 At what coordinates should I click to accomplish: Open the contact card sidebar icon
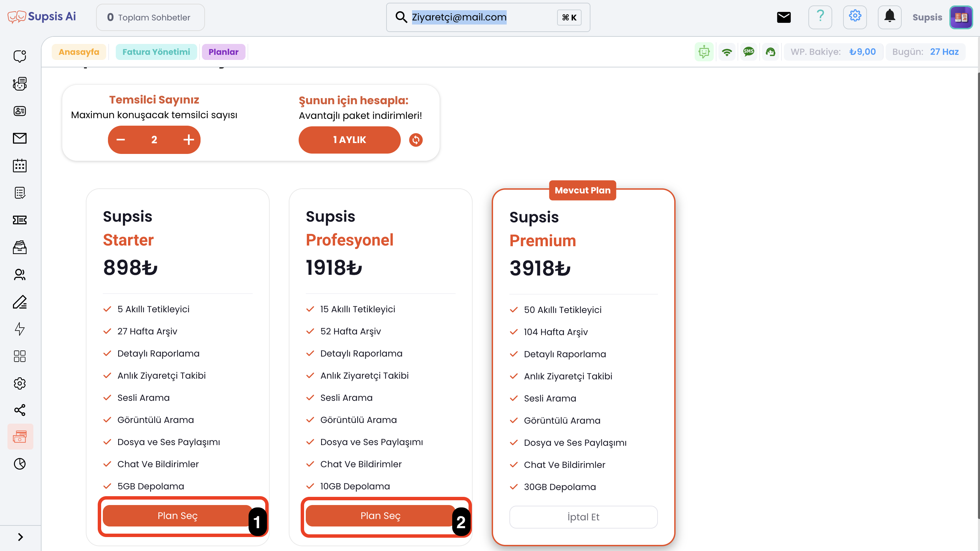point(20,111)
